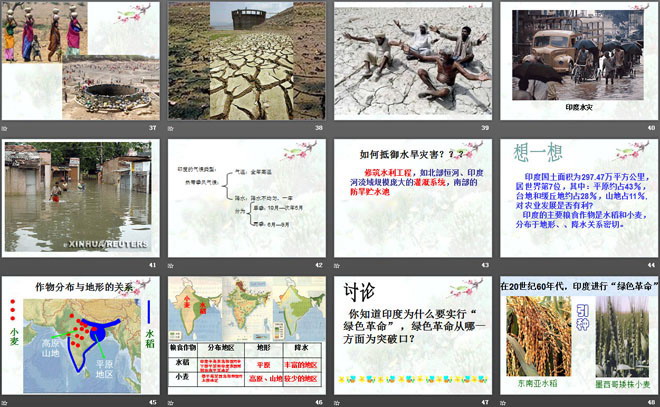Select slide 39 showing men sitting on parched ground
The height and width of the screenshot is (407, 660).
click(x=411, y=62)
